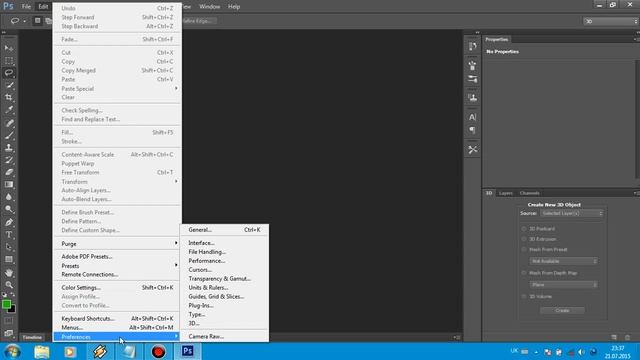Toggle New Selection mode in options bar
Viewport: 640px width, 360px height.
[37, 20]
